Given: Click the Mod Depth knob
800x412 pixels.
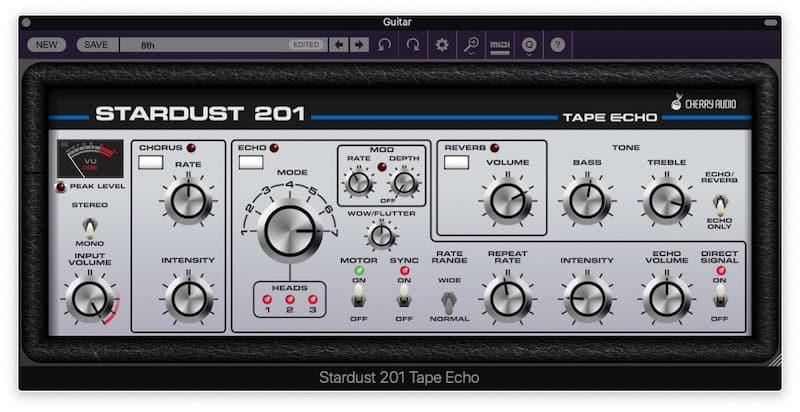Looking at the screenshot, I should pos(405,182).
